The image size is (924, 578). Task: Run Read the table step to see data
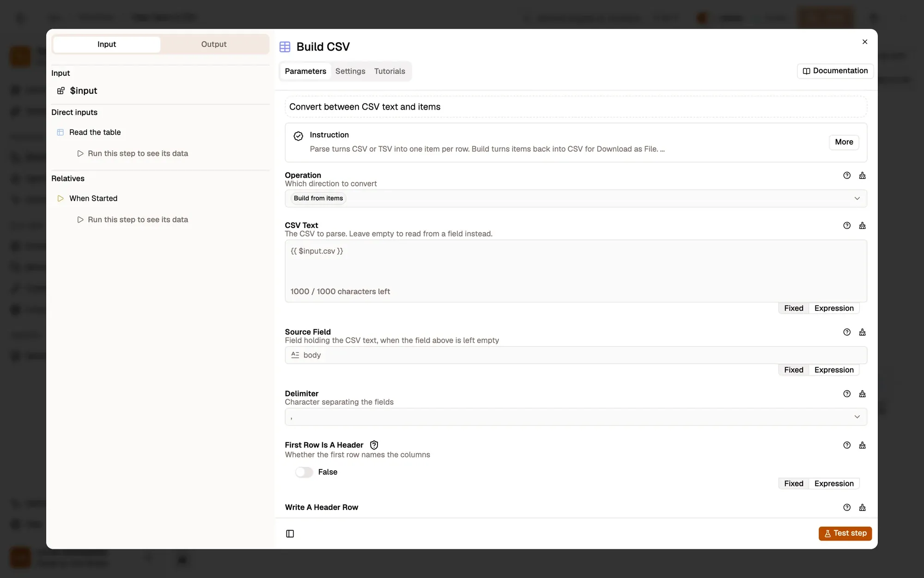(x=133, y=154)
